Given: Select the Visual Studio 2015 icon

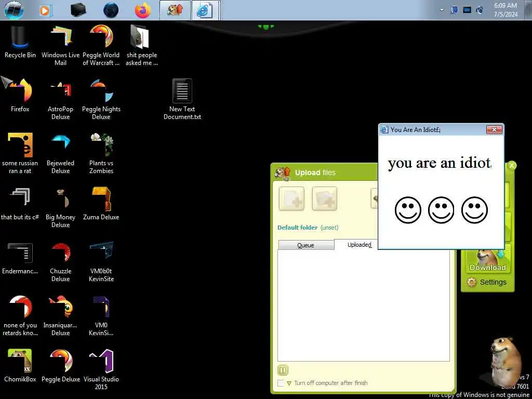Looking at the screenshot, I should (x=101, y=369).
